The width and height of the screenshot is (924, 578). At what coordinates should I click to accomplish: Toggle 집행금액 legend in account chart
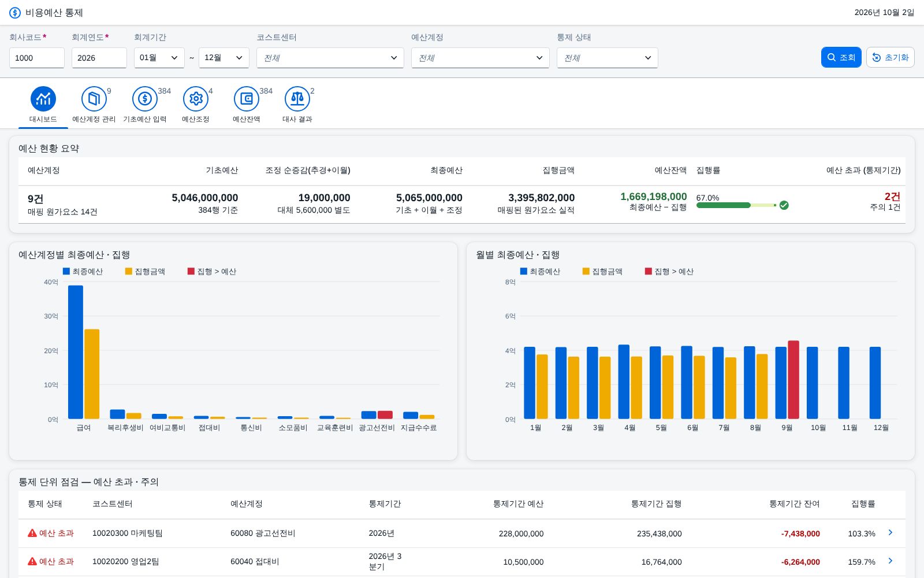(x=145, y=271)
